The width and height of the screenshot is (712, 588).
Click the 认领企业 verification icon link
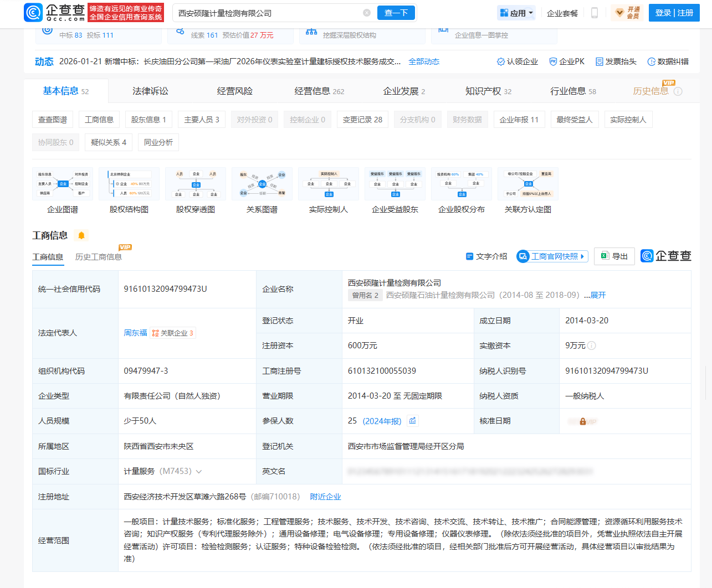(x=517, y=61)
